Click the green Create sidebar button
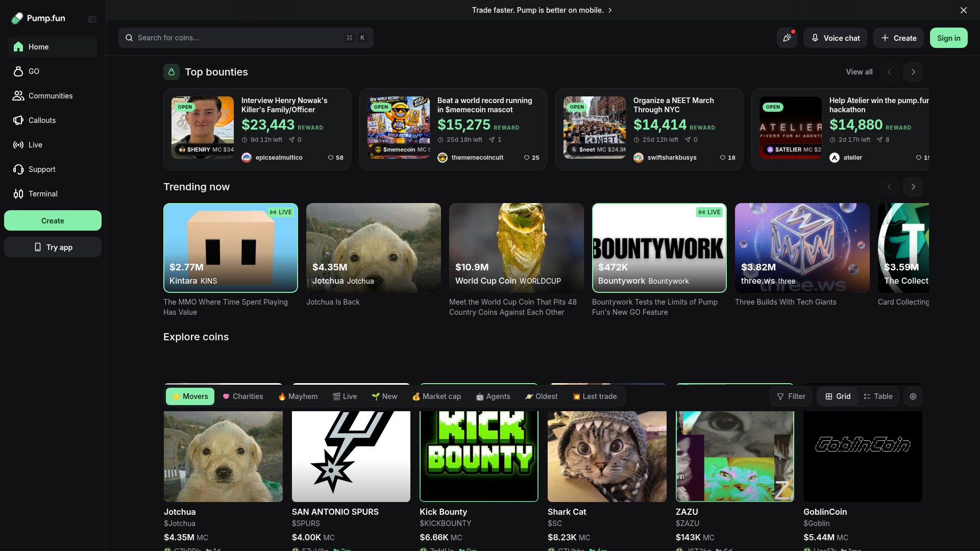This screenshot has width=980, height=551. [53, 220]
